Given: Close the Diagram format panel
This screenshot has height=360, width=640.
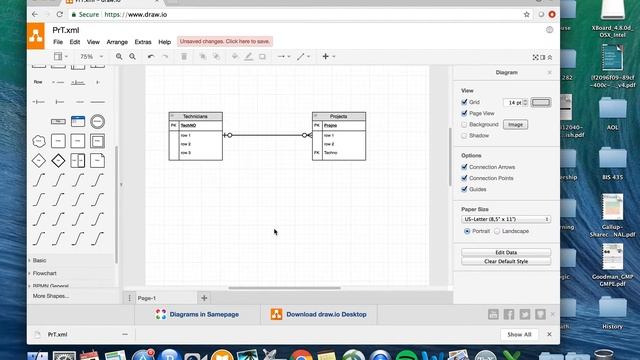Looking at the screenshot, I should pyautogui.click(x=549, y=72).
